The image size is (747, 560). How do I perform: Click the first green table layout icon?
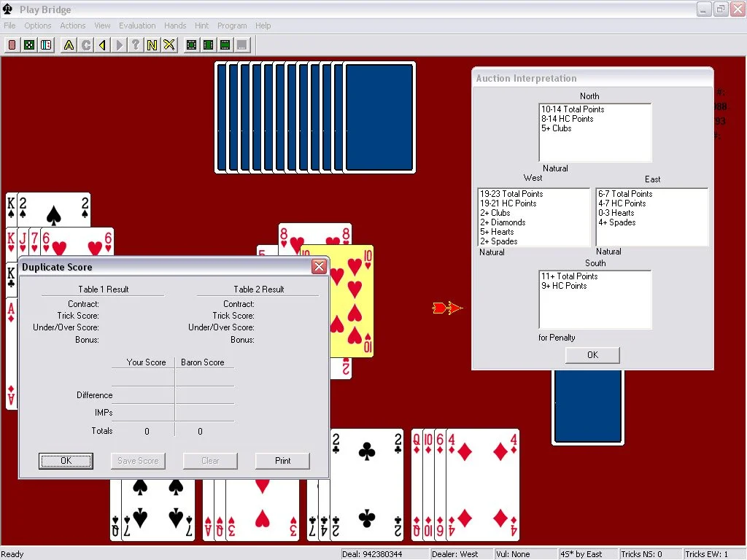pyautogui.click(x=192, y=45)
